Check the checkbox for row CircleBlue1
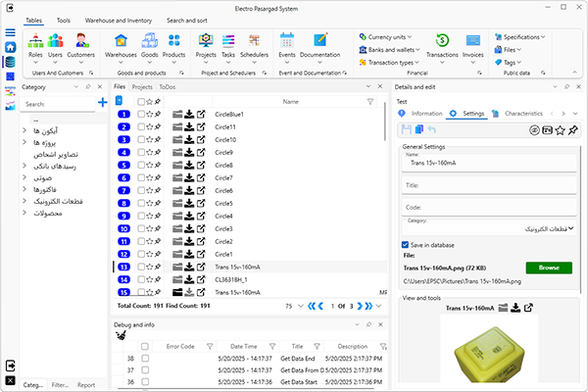Image resolution: width=588 pixels, height=392 pixels. (141, 115)
